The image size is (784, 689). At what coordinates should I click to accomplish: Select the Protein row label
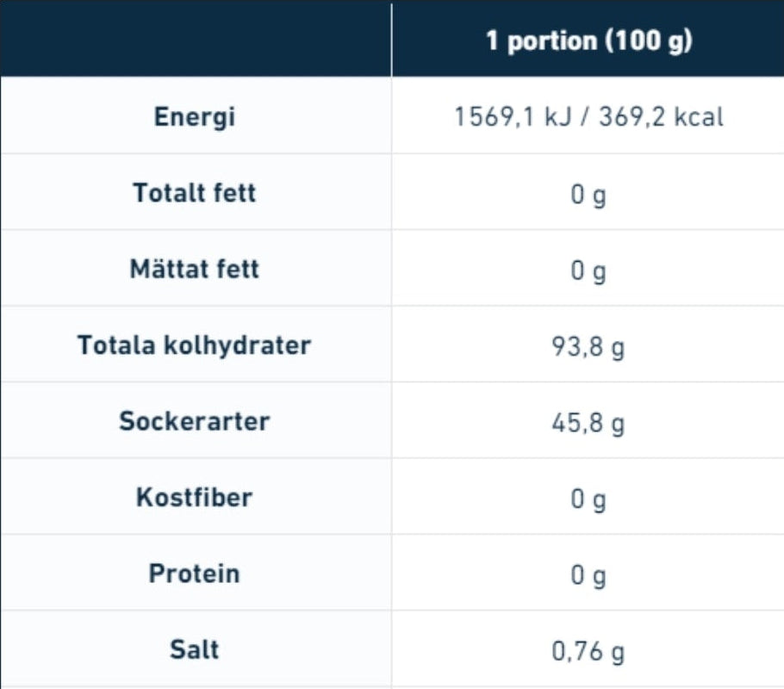[195, 574]
